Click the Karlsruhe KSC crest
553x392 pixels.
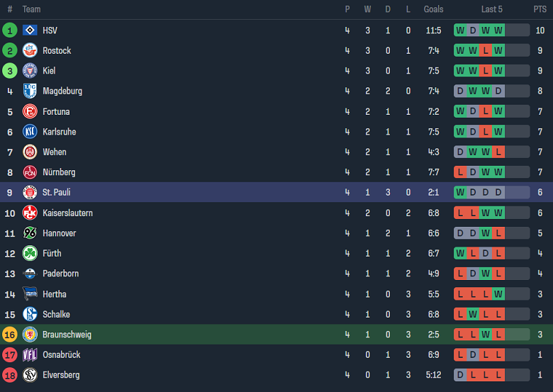[30, 132]
